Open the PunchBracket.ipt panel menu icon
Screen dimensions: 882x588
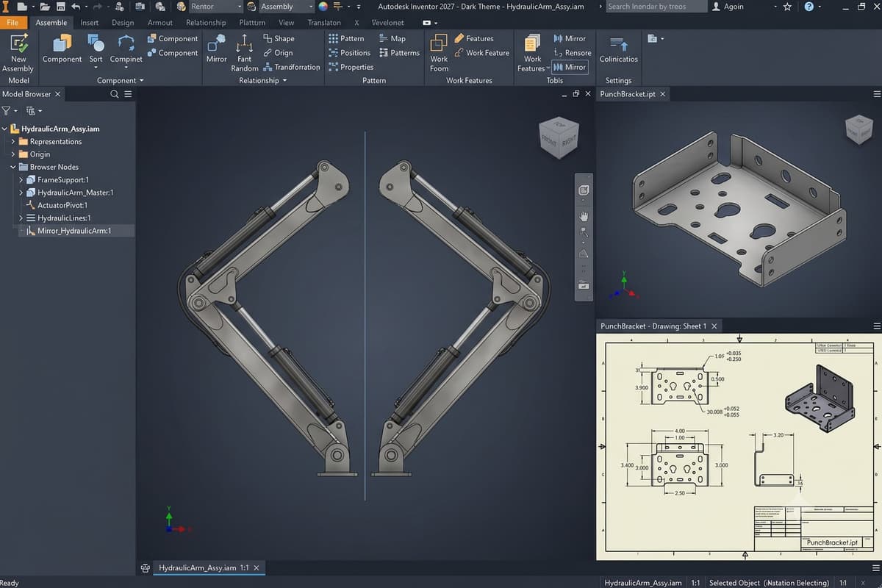point(876,94)
